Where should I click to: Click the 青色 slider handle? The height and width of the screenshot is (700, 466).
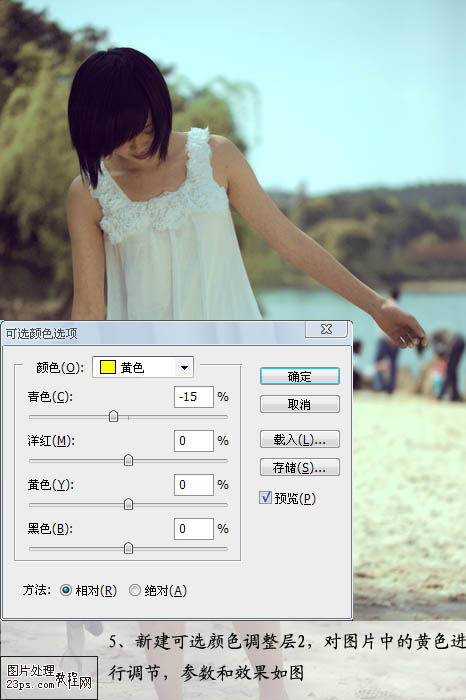click(113, 416)
